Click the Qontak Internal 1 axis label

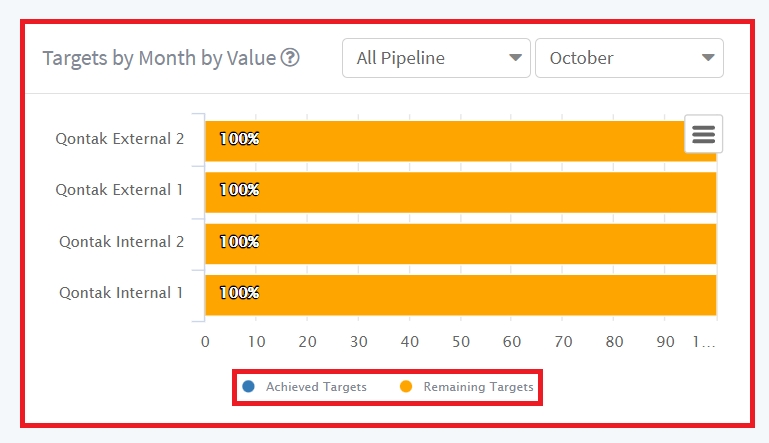click(121, 293)
